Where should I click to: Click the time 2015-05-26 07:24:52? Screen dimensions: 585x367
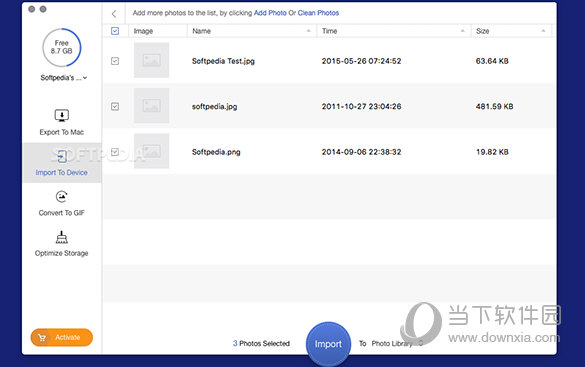tap(362, 61)
